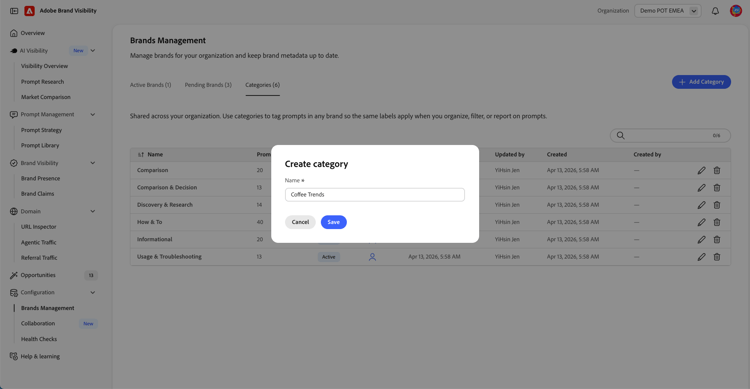Image resolution: width=750 pixels, height=389 pixels.
Task: Click the categories search field
Action: coord(671,135)
